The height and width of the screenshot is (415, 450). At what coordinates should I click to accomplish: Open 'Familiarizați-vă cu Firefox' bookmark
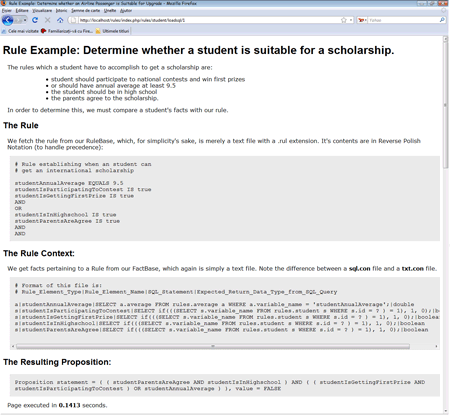pos(67,31)
